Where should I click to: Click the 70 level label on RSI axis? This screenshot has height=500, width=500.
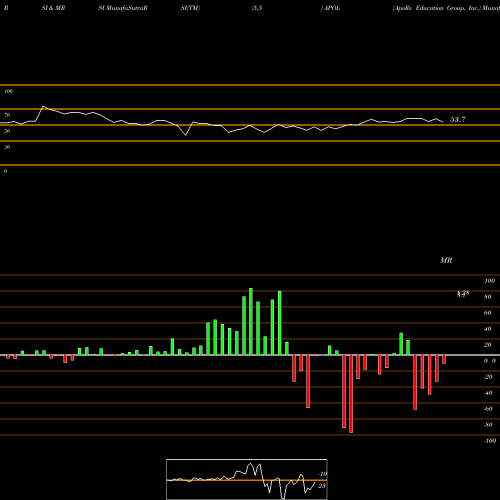(x=7, y=115)
